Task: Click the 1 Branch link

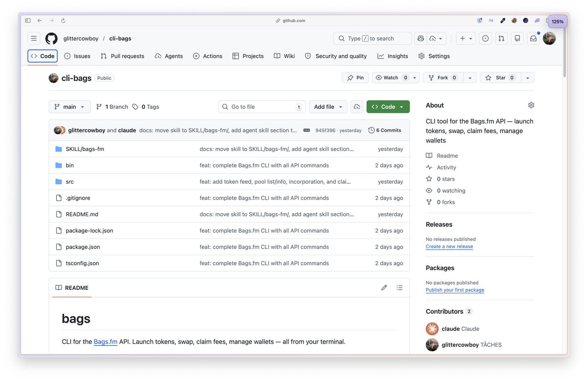Action: pyautogui.click(x=112, y=107)
